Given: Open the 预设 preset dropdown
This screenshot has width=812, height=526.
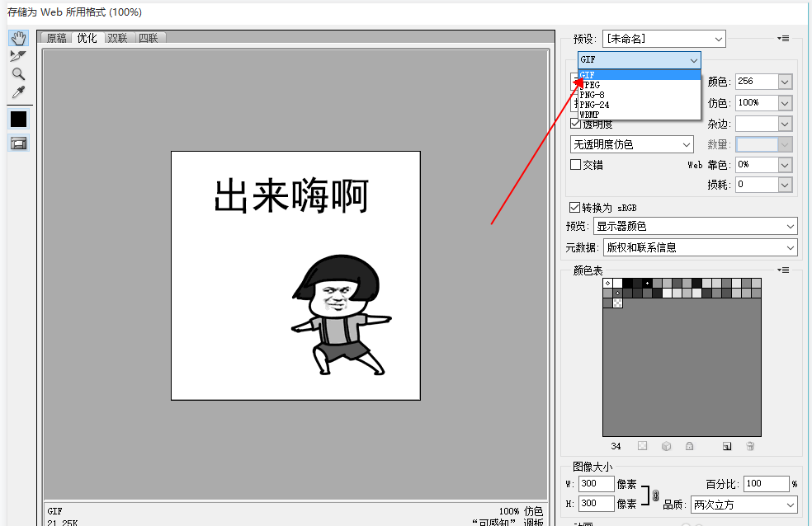Looking at the screenshot, I should point(664,39).
